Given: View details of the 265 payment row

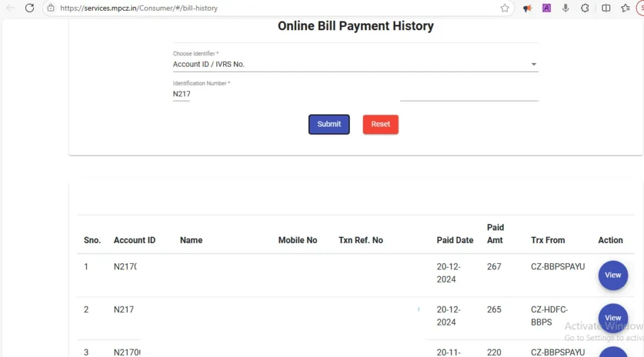Looking at the screenshot, I should [x=613, y=318].
